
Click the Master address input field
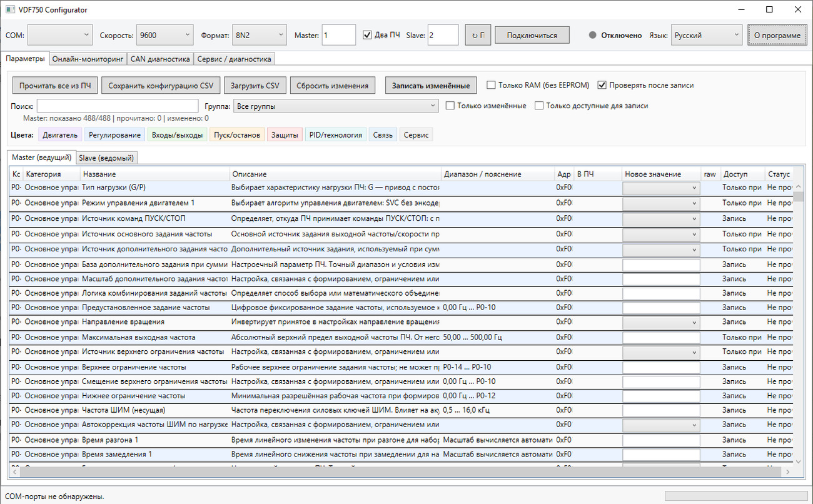339,35
